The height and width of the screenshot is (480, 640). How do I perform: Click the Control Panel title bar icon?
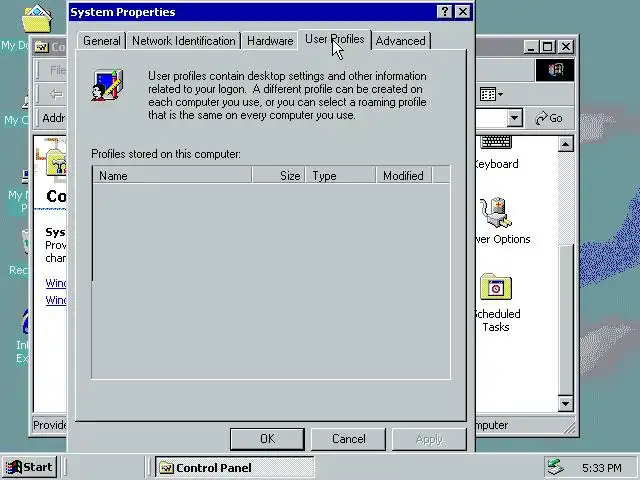(x=41, y=47)
